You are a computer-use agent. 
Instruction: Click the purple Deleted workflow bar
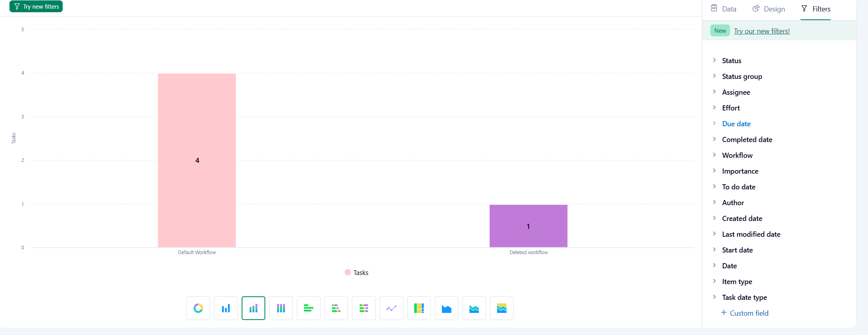coord(529,226)
